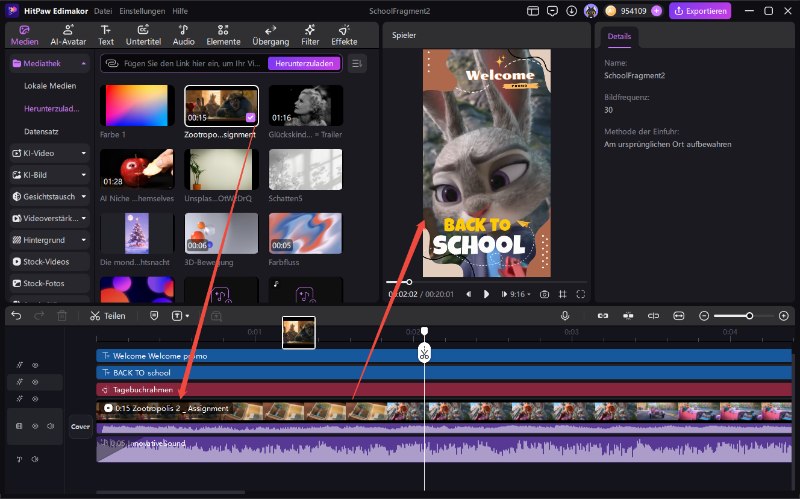
Task: Take a snapshot with the camera icon
Action: (544, 294)
